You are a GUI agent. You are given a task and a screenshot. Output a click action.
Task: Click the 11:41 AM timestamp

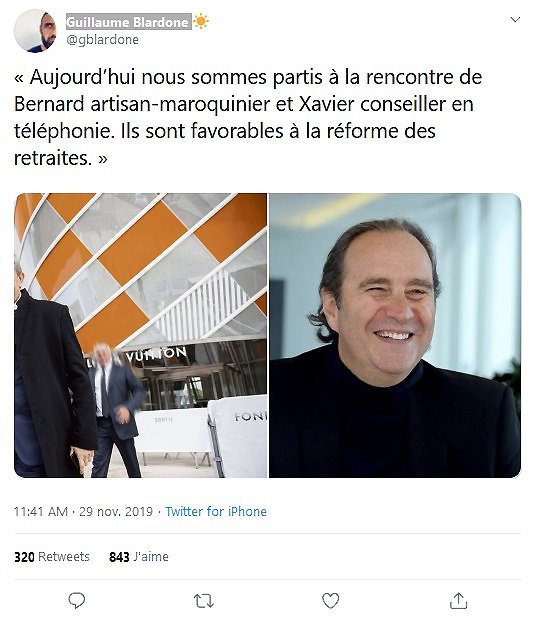coord(41,511)
